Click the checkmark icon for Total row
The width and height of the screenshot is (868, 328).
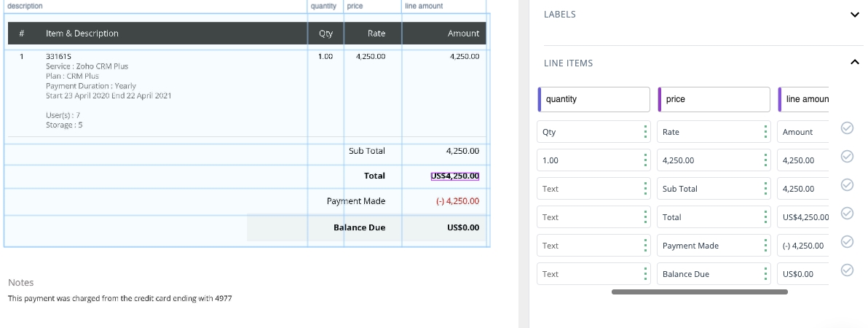click(847, 213)
